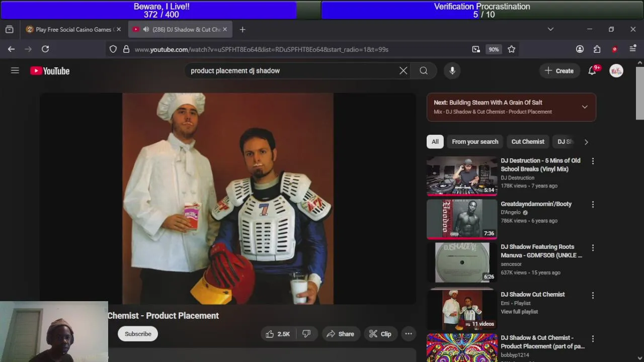Open 'DJ Shadow Featuring Roots Manuva' title
644x362 pixels.
click(x=541, y=251)
